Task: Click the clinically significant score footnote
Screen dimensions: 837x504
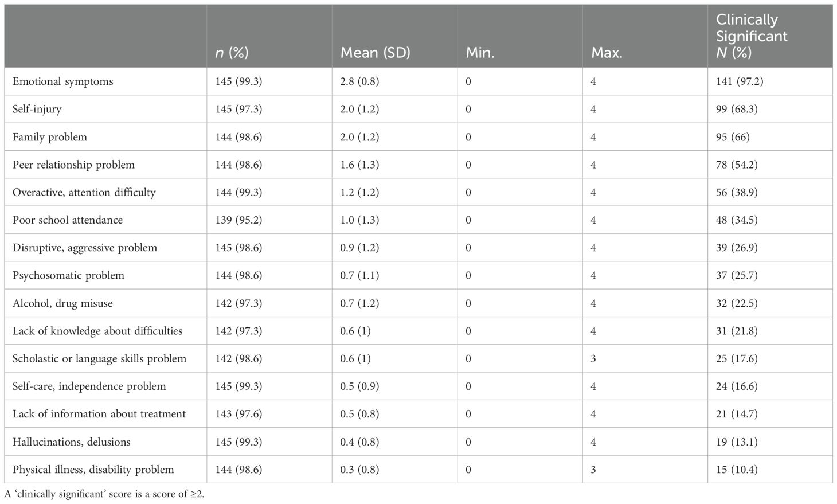Action: tap(104, 494)
